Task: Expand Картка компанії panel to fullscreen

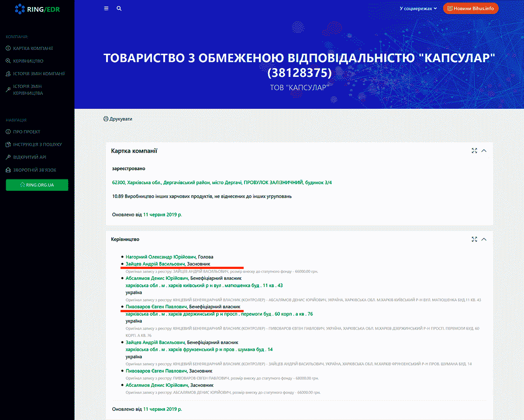Action: 474,151
